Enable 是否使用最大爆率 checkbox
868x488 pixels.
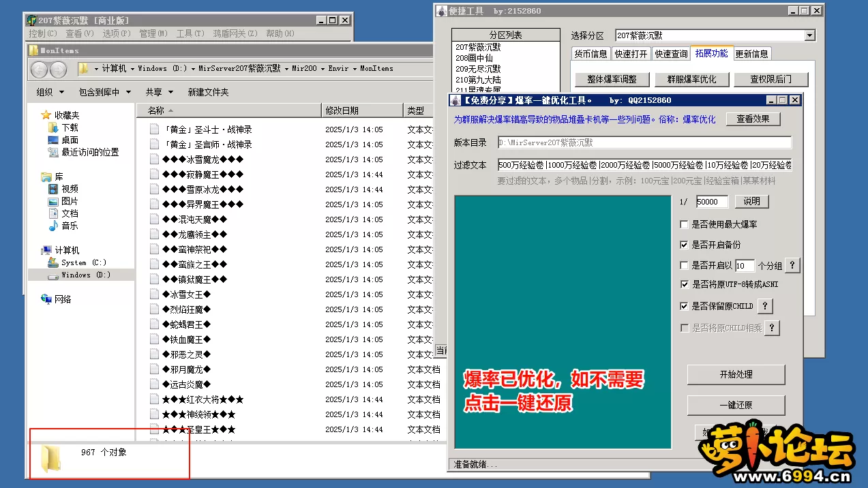(685, 224)
